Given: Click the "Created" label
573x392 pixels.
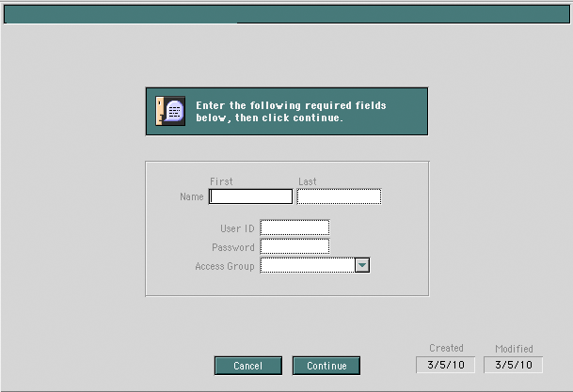Looking at the screenshot, I should pos(446,348).
